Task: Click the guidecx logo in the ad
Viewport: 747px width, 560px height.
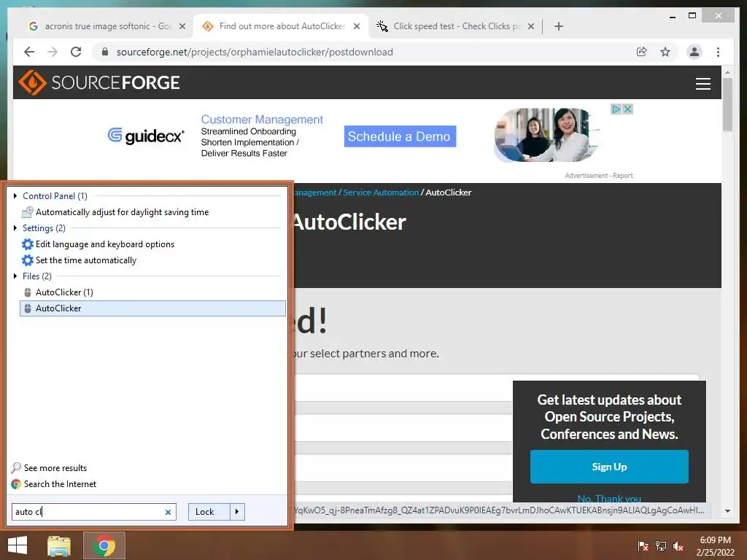Action: point(145,136)
